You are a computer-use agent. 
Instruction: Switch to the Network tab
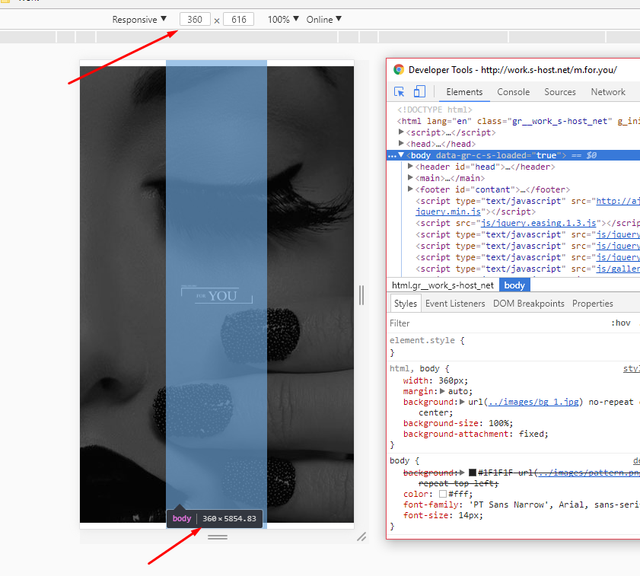tap(608, 92)
